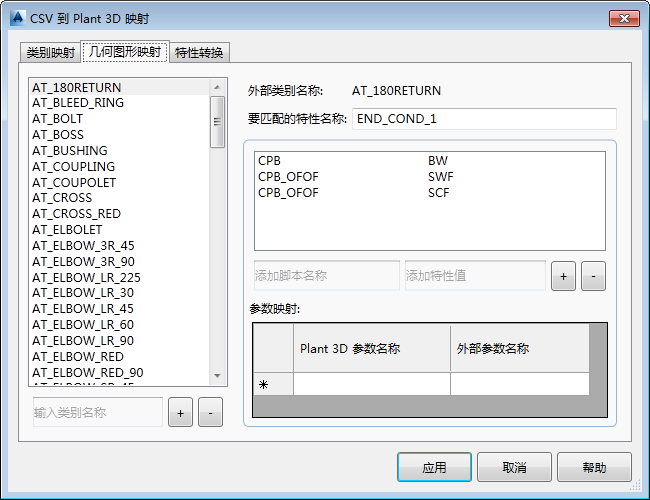Select the AT_ELBOW_3R_90 entry
Image resolution: width=650 pixels, height=500 pixels.
tap(120, 262)
